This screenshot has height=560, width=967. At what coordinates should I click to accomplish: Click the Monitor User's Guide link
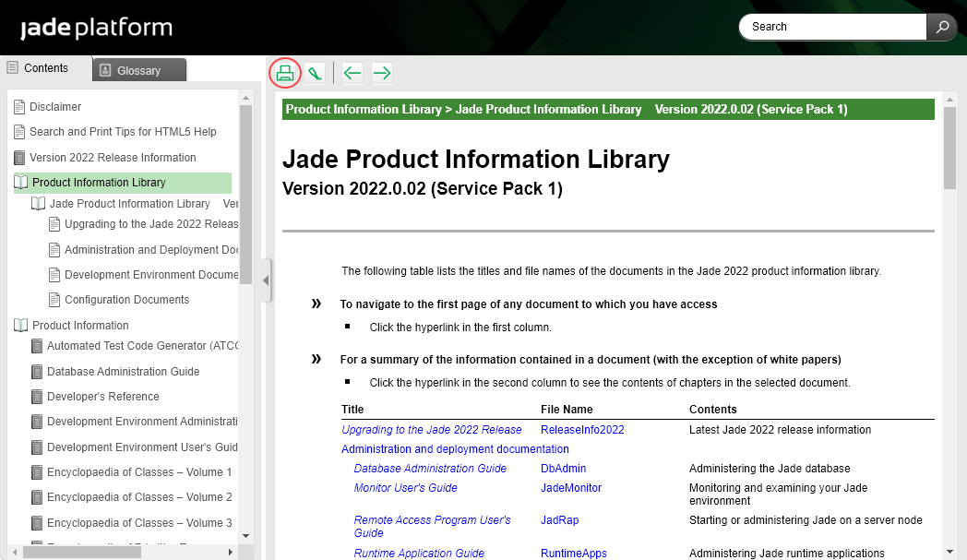click(x=405, y=488)
